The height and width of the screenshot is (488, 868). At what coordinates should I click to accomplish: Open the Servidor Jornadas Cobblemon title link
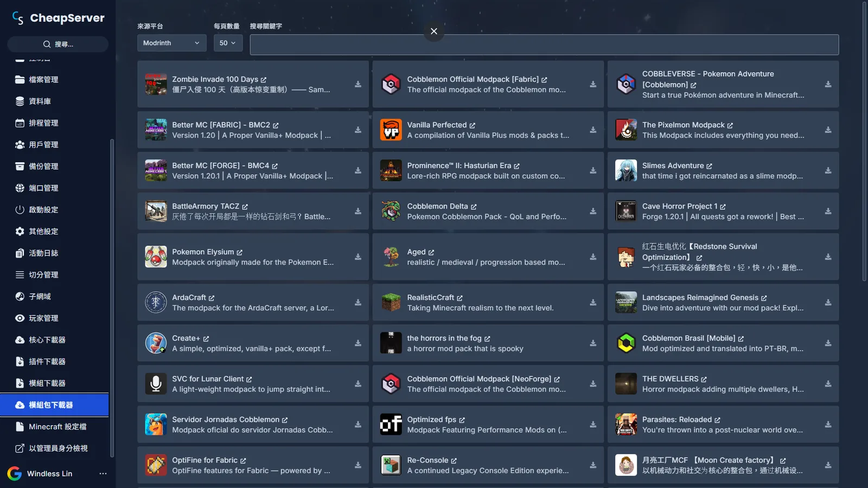pos(229,420)
